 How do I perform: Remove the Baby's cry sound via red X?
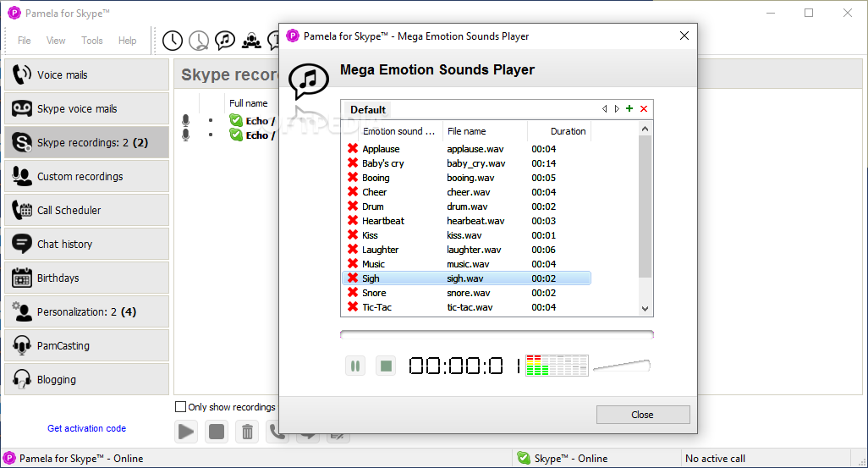pos(353,162)
